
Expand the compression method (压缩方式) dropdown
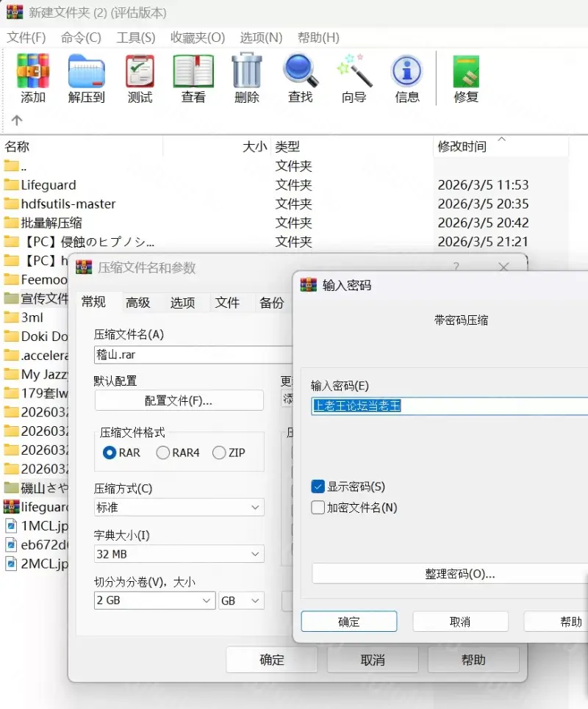coord(179,507)
